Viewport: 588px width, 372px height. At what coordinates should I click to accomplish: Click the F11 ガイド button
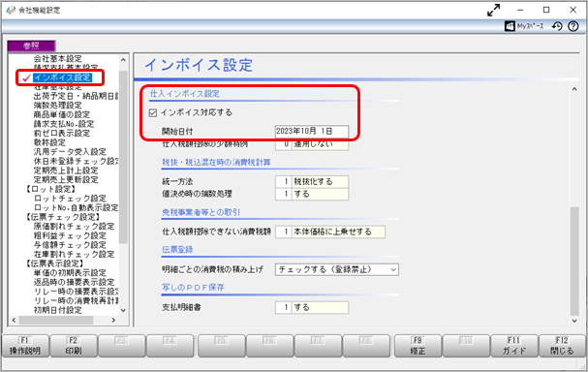tap(513, 346)
